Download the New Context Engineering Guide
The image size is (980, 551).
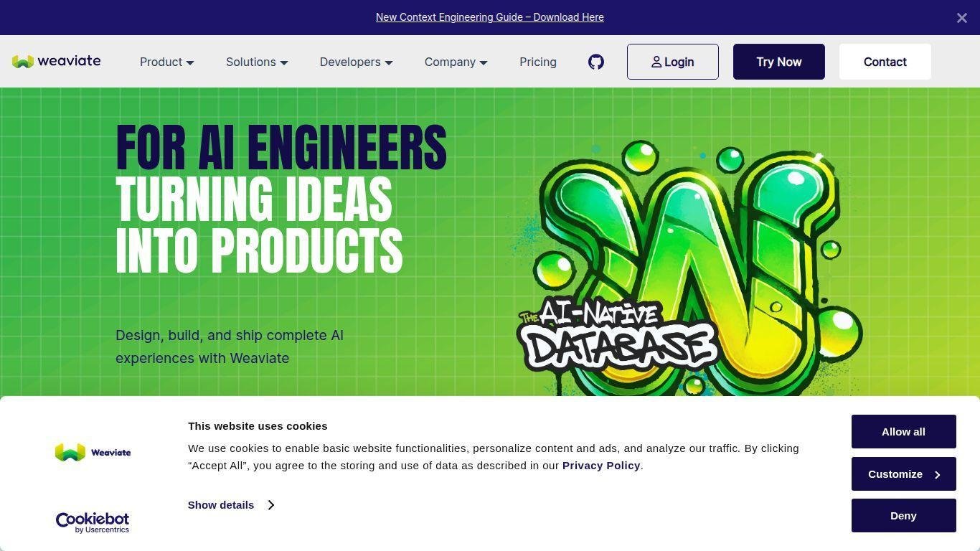489,17
